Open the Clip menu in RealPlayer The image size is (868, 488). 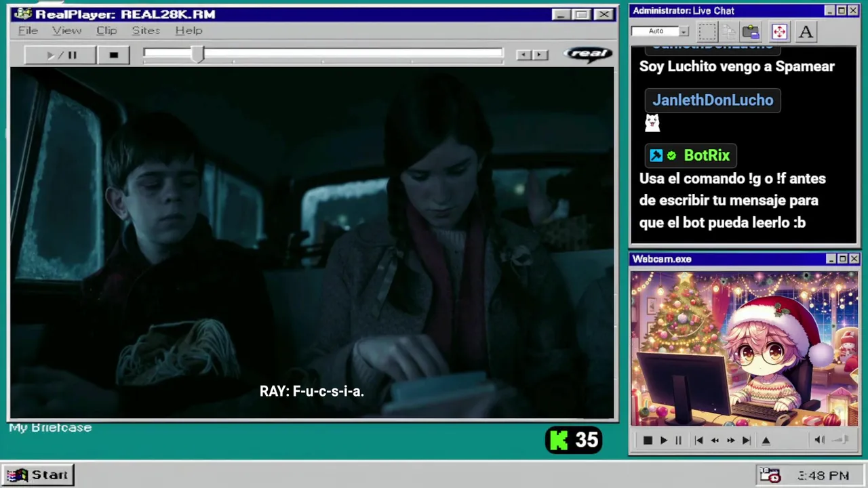[106, 30]
